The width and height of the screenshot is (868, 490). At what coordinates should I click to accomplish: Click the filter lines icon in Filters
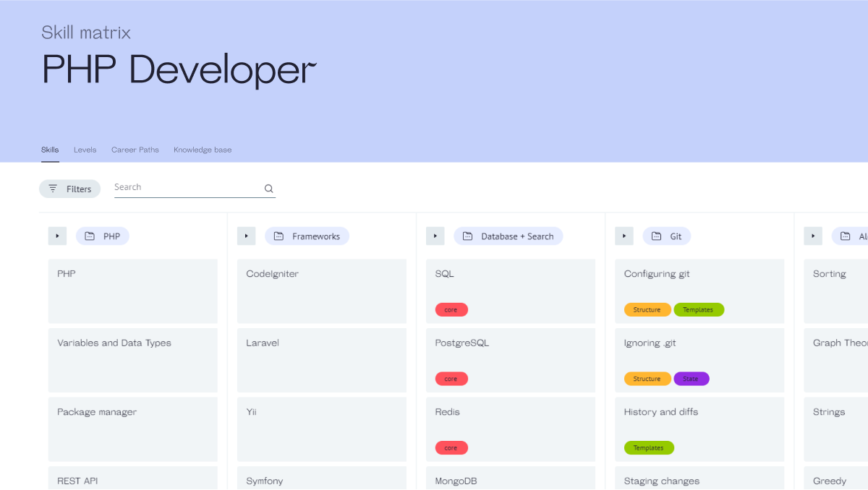[53, 189]
